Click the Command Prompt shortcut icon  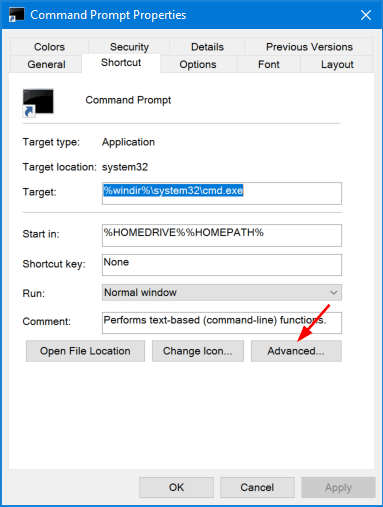pyautogui.click(x=38, y=103)
